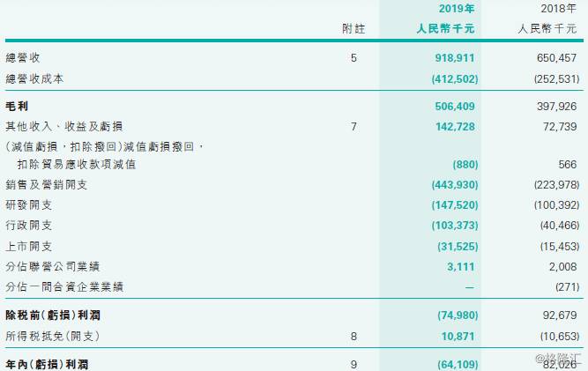Click the 年內(虧損)利潤 label

tap(47, 364)
